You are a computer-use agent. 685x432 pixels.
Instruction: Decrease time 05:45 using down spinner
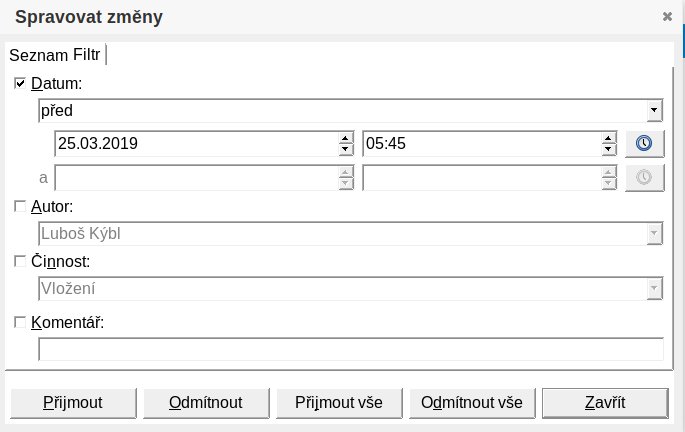tap(608, 149)
